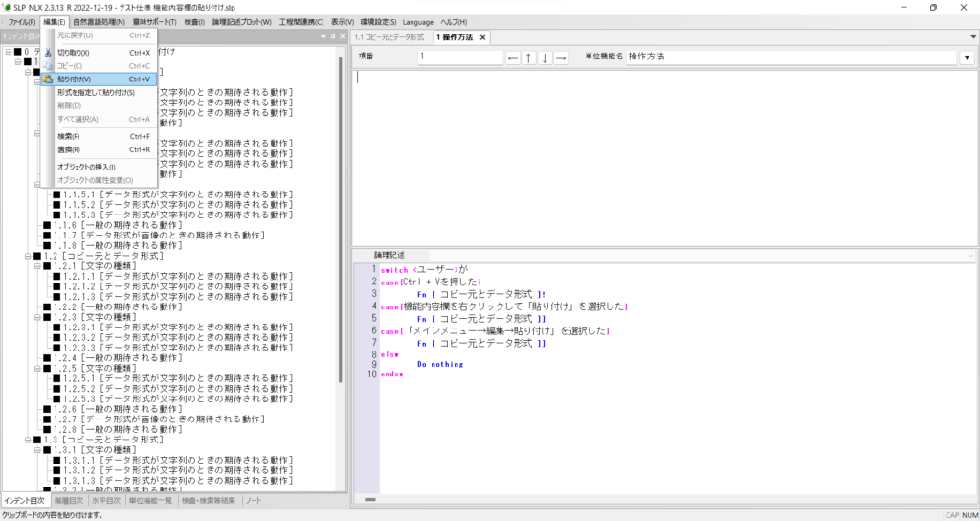Close the 1 操作方法 tab
The image size is (980, 521).
pyautogui.click(x=482, y=37)
